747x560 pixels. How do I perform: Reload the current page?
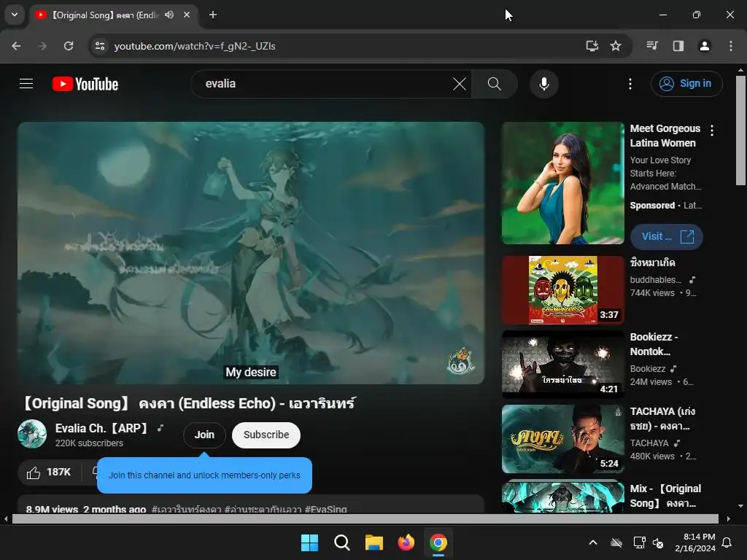69,46
